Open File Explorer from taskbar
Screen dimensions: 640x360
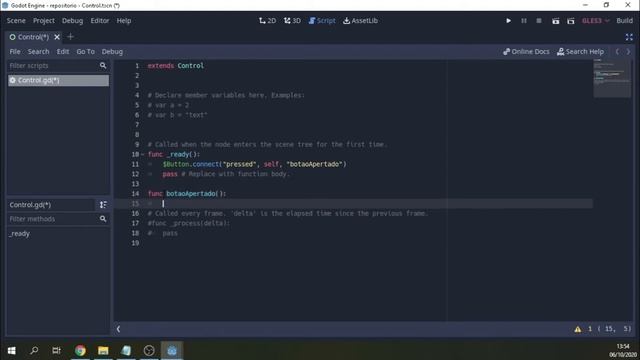point(103,351)
